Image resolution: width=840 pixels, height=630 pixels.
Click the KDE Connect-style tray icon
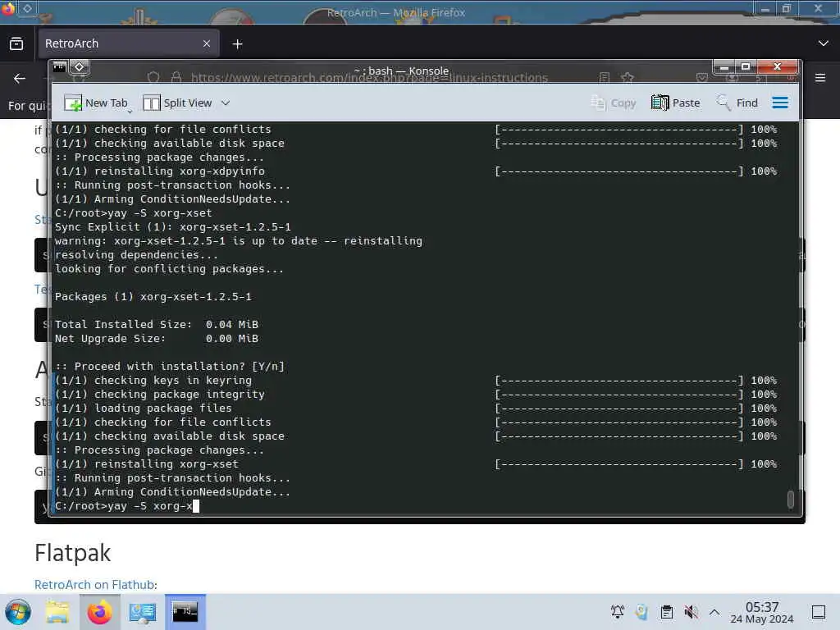click(641, 612)
